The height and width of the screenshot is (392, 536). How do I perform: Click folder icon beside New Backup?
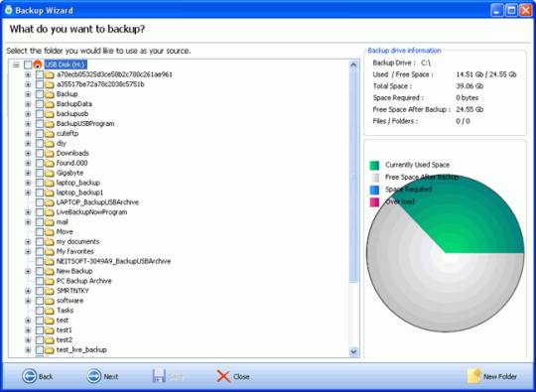tap(50, 271)
